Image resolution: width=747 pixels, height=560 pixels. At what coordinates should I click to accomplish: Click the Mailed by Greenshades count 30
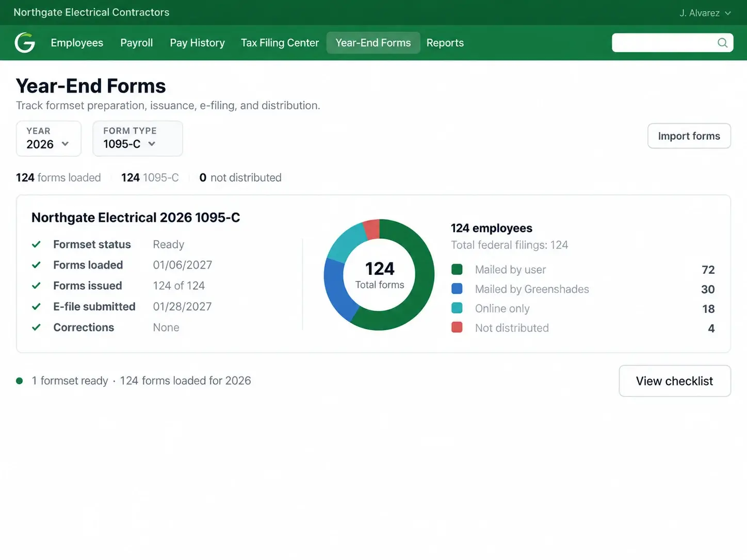pos(708,289)
